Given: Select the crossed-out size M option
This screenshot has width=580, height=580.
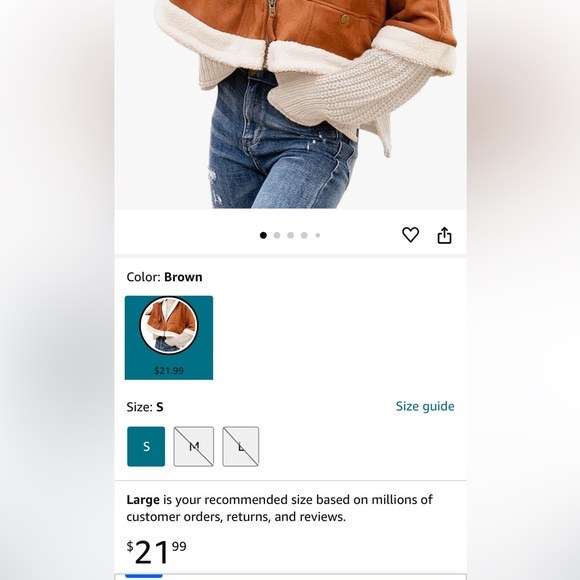Looking at the screenshot, I should pos(193,446).
